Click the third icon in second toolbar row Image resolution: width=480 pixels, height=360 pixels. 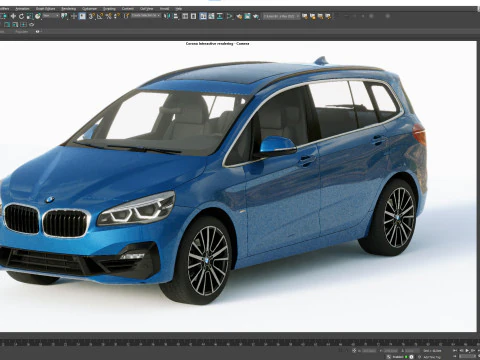23,25
